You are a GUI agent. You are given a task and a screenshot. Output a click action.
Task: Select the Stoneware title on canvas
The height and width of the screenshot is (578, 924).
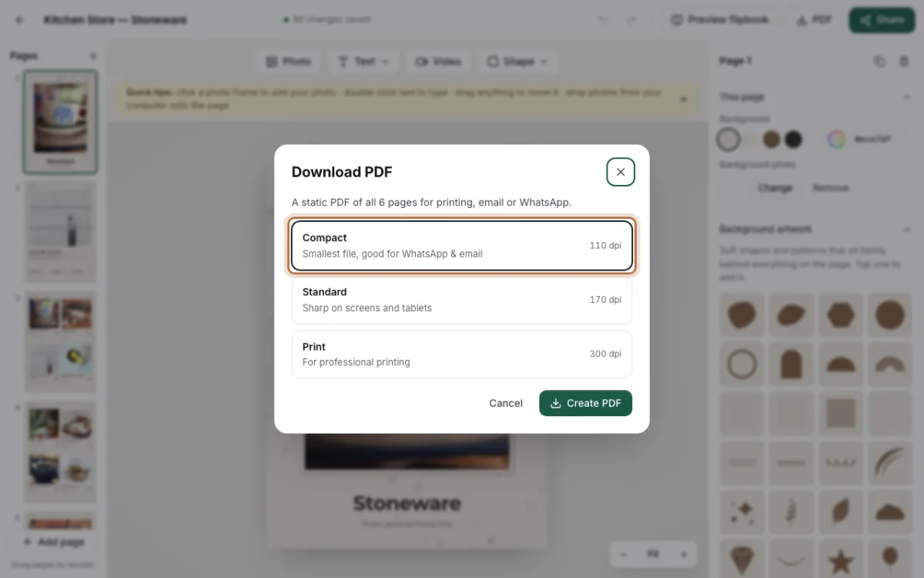pos(407,504)
